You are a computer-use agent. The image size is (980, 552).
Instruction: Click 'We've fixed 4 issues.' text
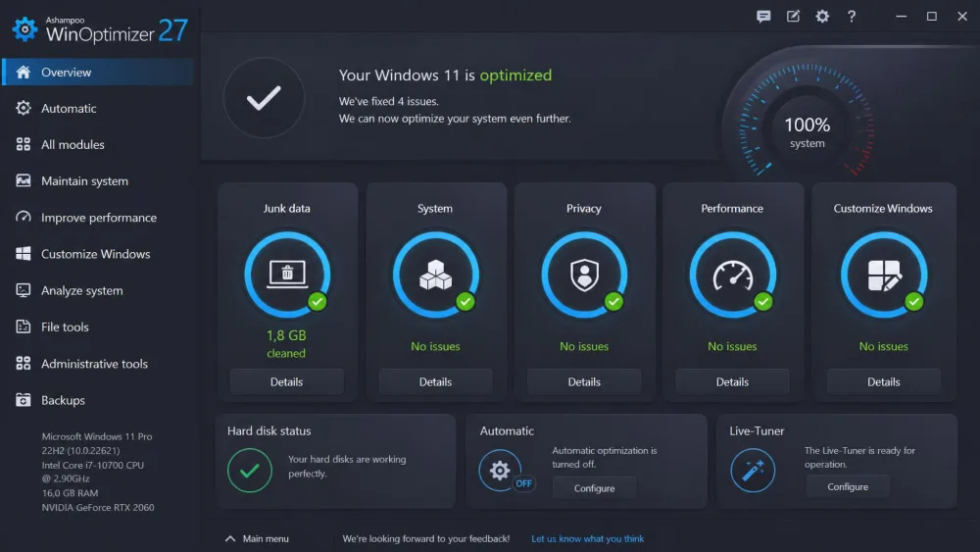tap(389, 101)
